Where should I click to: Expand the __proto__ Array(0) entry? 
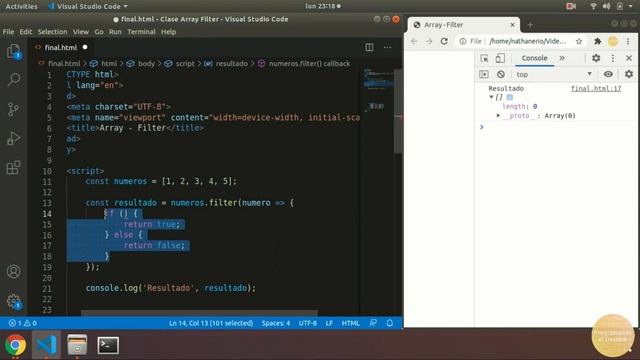click(x=498, y=116)
